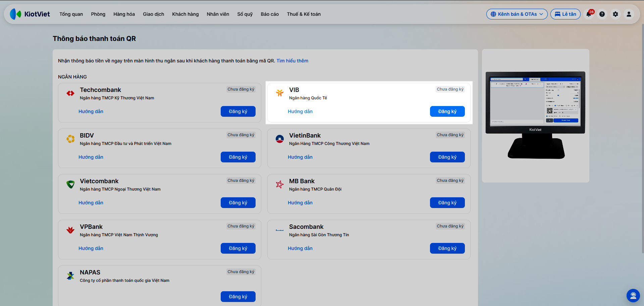Open Vietcombank Hướng dẫn guide link
The image size is (644, 306).
coord(91,203)
